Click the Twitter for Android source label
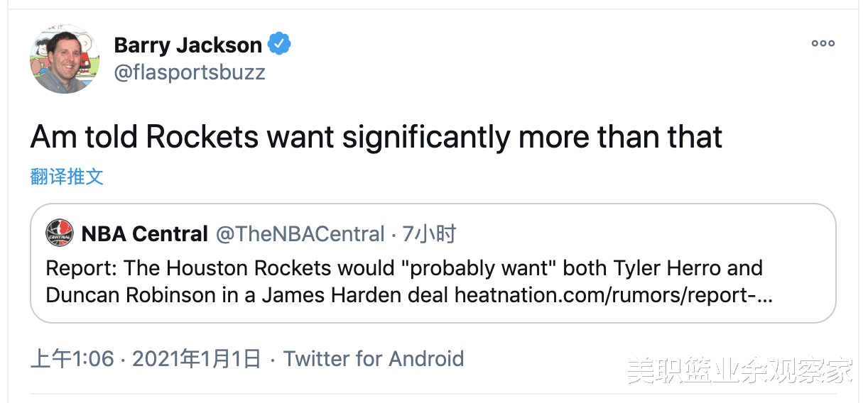 pyautogui.click(x=374, y=358)
